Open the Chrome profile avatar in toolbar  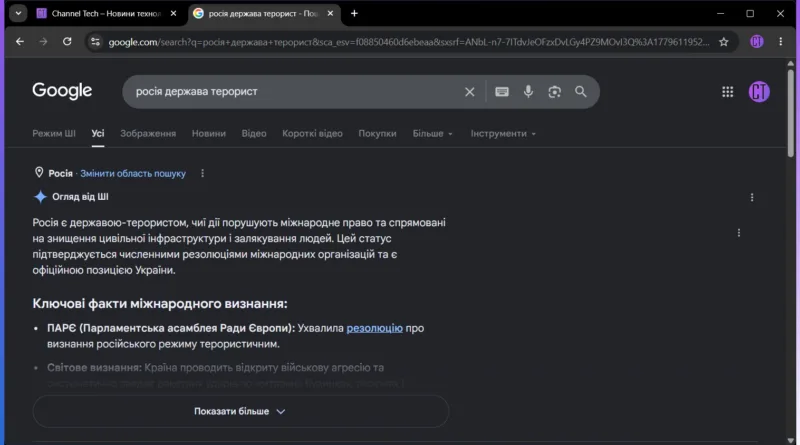pyautogui.click(x=757, y=42)
